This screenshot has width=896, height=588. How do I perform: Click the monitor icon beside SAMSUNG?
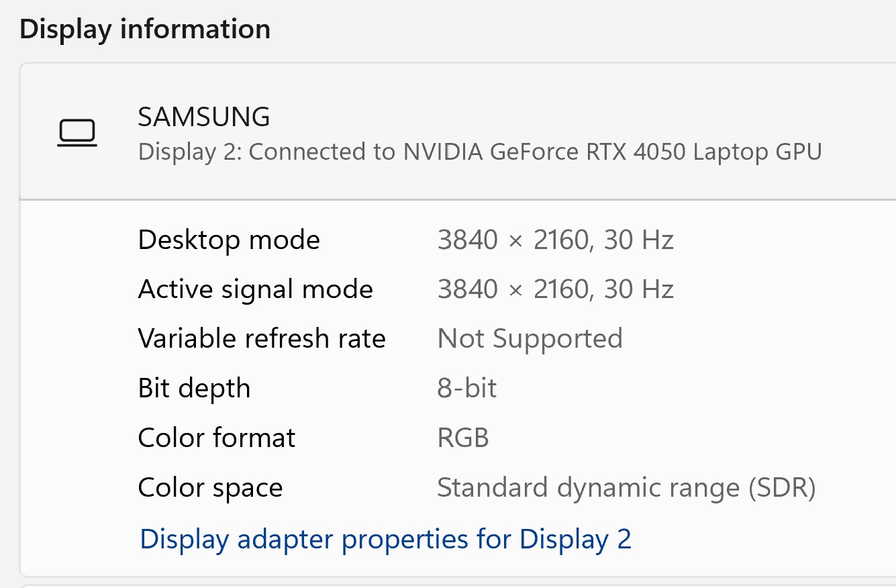coord(77,133)
